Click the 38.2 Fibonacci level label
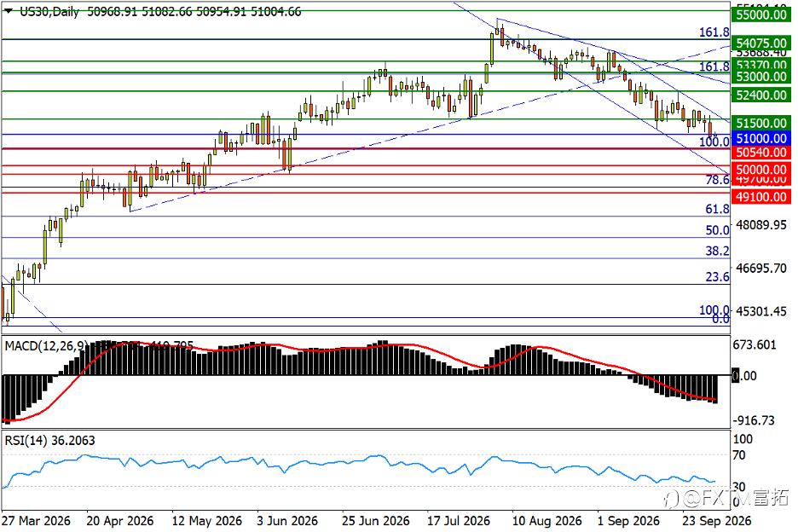 coord(718,251)
